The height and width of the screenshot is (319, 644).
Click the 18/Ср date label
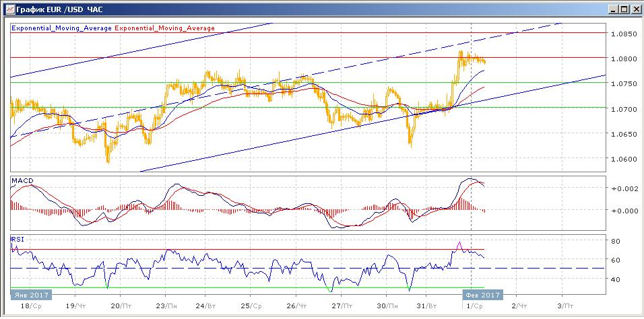tap(31, 306)
